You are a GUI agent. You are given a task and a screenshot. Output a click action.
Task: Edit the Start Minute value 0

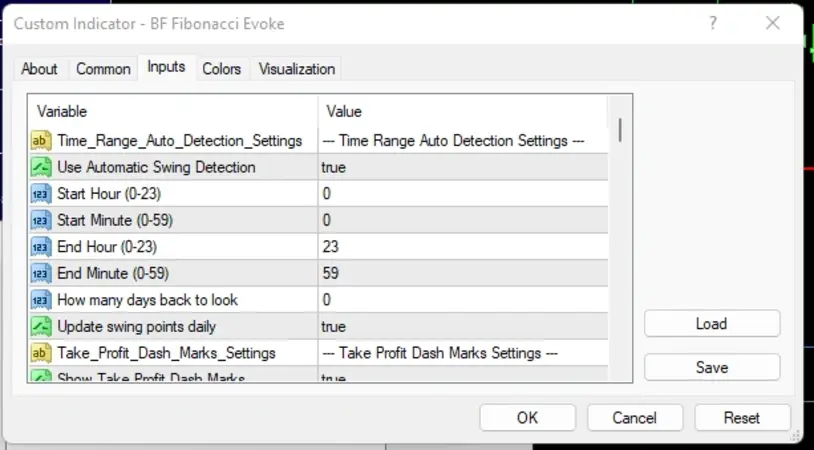(327, 220)
